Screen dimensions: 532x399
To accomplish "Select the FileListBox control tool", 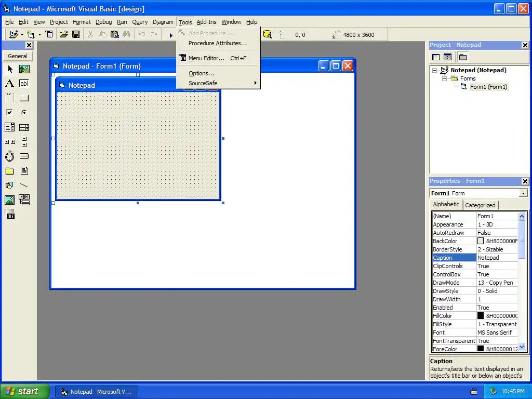I will pyautogui.click(x=24, y=170).
